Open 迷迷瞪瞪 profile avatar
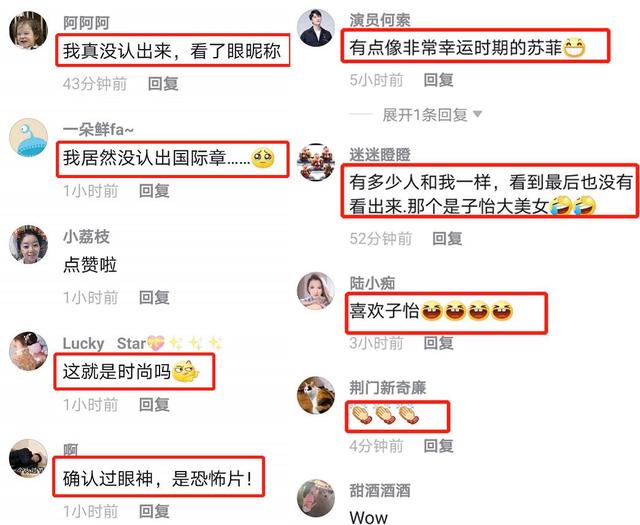This screenshot has width=640, height=525. pyautogui.click(x=316, y=162)
